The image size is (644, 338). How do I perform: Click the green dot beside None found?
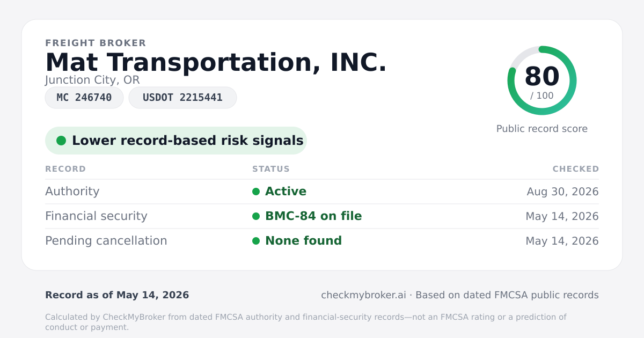pyautogui.click(x=256, y=241)
